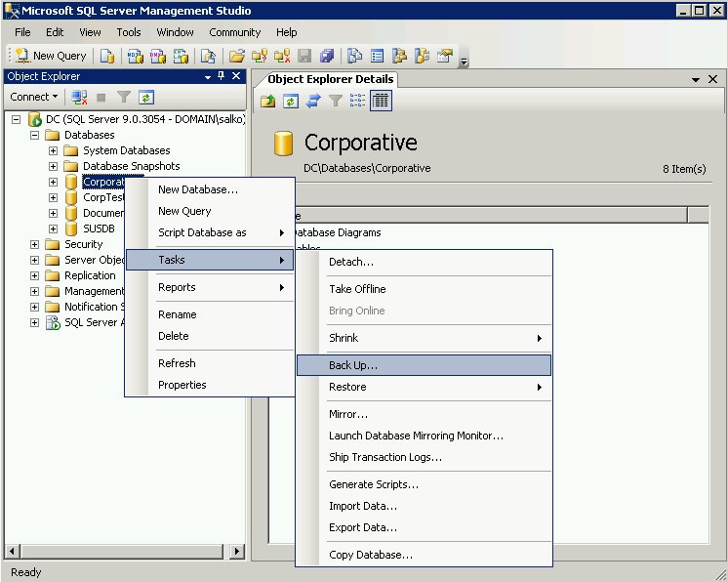728x582 pixels.
Task: Switch Details pane to Report view
Action: tap(381, 101)
